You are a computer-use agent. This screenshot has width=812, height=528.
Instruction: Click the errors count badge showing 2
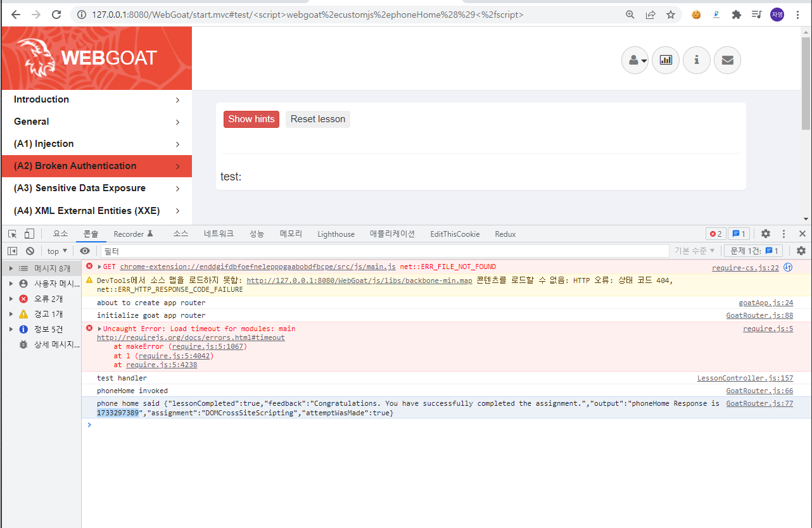716,234
